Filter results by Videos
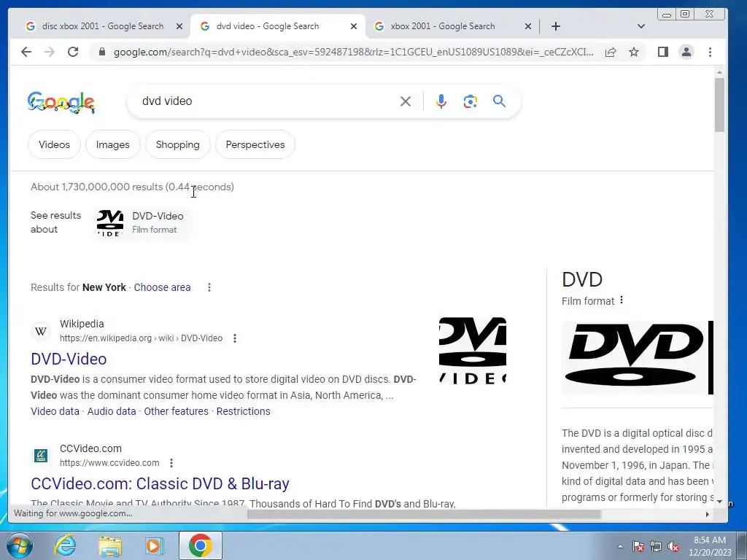Screen dimensions: 747x560 pos(54,144)
